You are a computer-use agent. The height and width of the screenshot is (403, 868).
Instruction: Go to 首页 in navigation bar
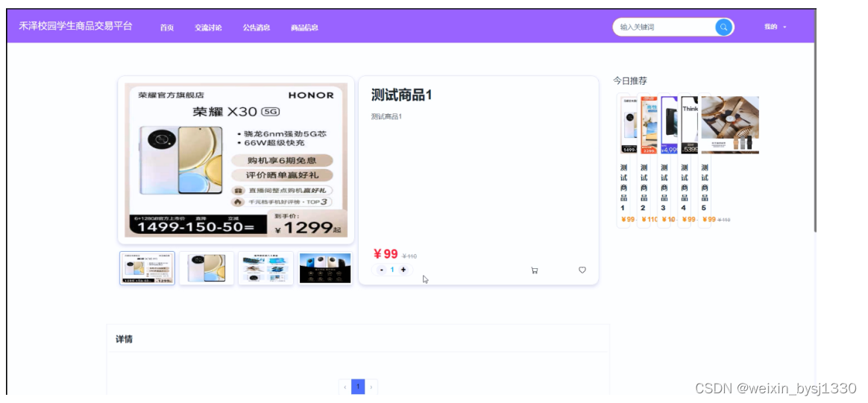click(x=166, y=28)
